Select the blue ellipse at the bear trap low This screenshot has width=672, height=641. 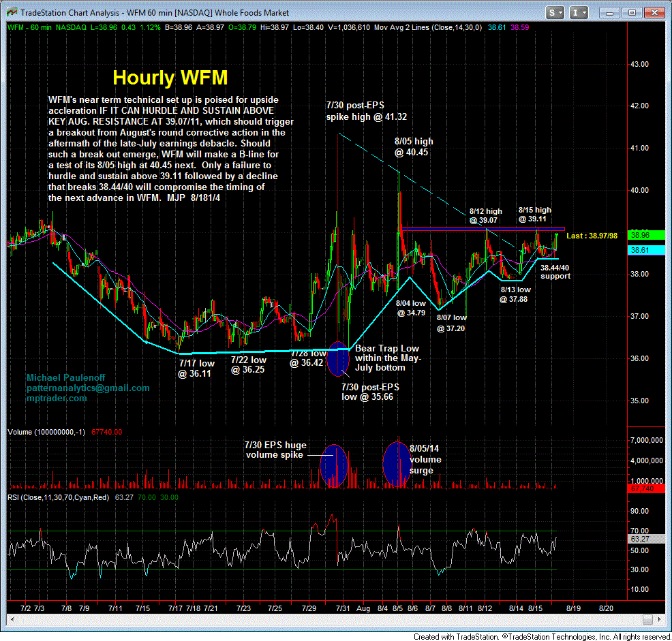coord(338,358)
